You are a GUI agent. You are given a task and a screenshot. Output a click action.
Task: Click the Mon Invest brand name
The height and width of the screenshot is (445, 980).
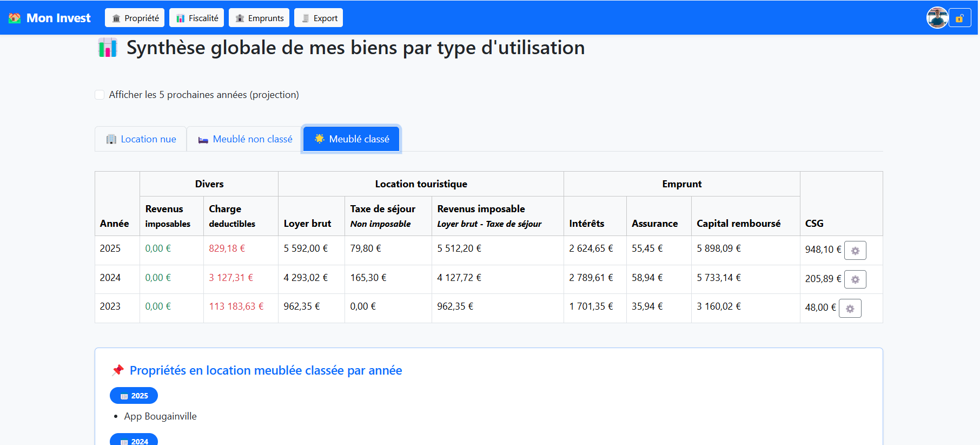(58, 18)
